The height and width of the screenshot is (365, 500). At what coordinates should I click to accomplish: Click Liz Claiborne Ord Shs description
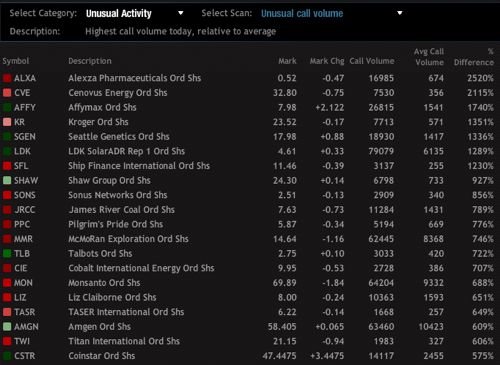(112, 297)
